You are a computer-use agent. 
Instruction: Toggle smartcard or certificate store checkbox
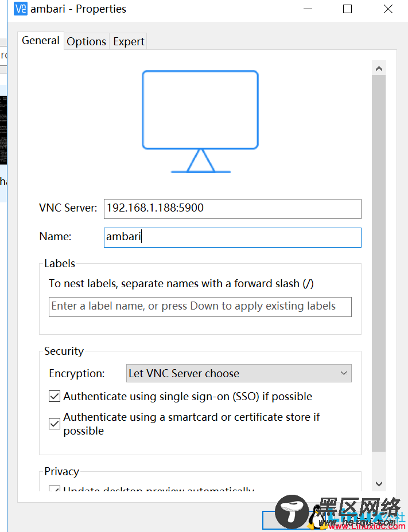[55, 424]
